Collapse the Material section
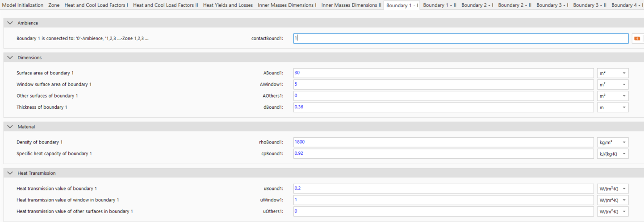Viewport: 644px width, 222px height. 10,127
